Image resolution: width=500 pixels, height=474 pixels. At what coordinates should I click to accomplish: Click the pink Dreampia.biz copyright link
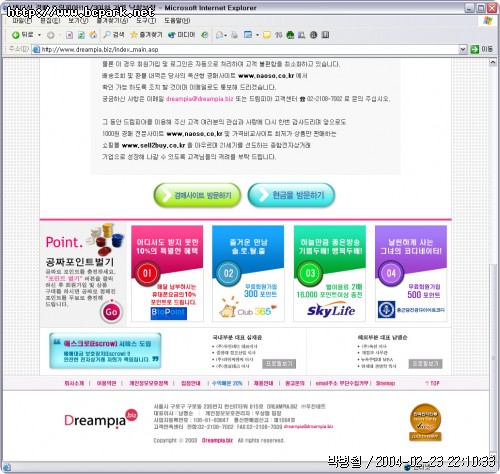[217, 440]
